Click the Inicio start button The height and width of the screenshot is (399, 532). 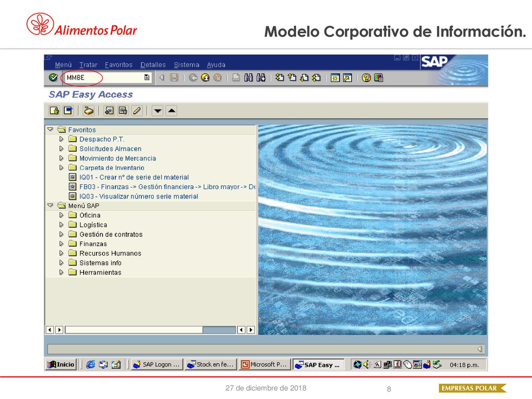61,364
